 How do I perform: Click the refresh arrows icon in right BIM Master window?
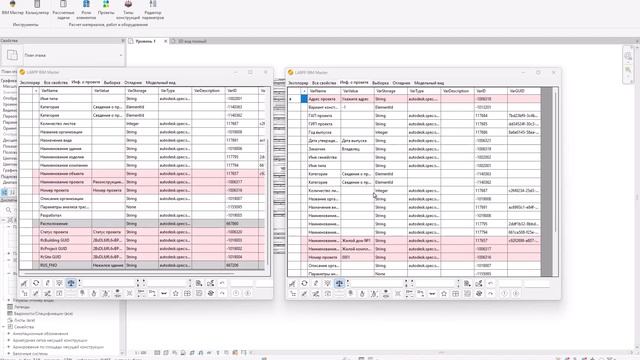304,283
